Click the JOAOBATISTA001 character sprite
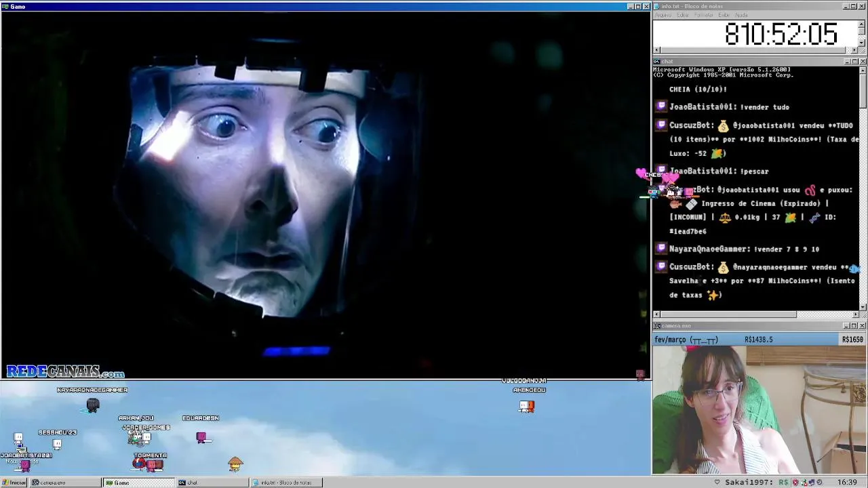This screenshot has height=488, width=868. click(25, 465)
